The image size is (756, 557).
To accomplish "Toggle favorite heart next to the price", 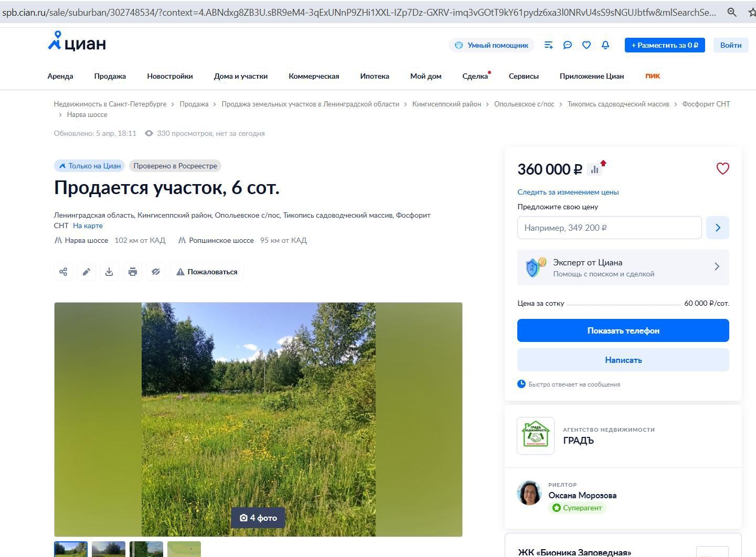I will [723, 168].
